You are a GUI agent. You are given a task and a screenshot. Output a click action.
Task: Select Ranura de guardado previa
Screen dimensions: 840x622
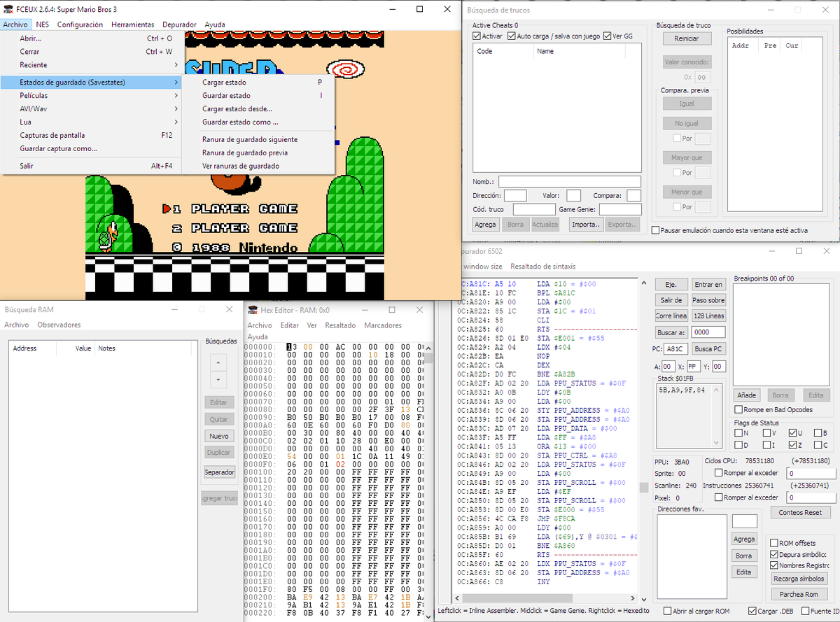[x=259, y=153]
